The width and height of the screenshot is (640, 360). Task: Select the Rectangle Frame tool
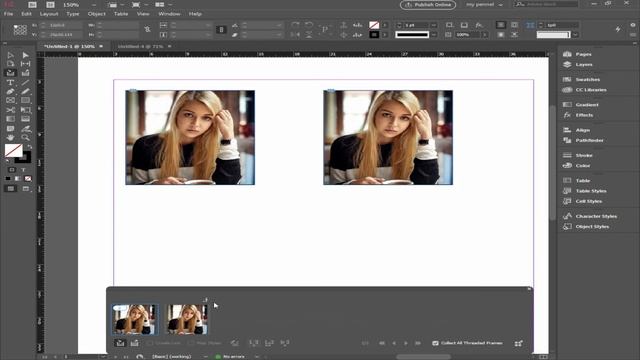pos(11,100)
